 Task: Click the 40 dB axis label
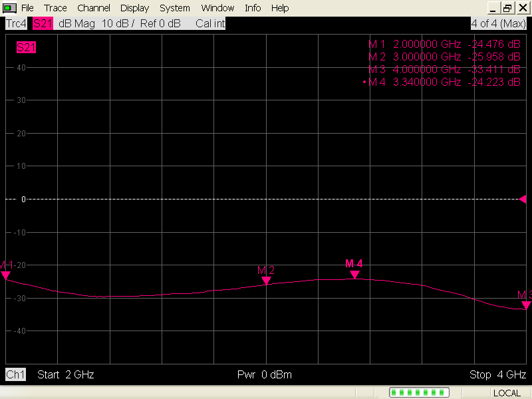coord(21,68)
